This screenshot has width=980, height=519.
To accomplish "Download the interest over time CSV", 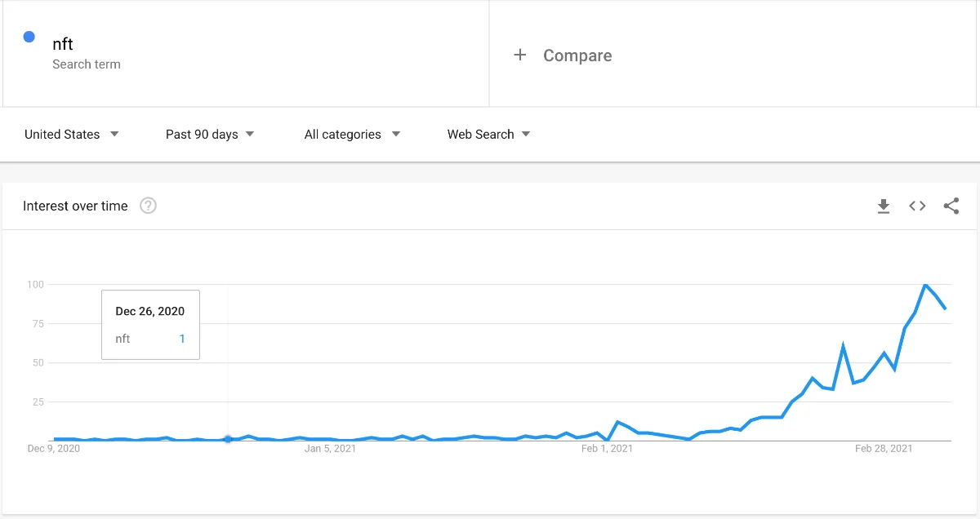I will 883,206.
